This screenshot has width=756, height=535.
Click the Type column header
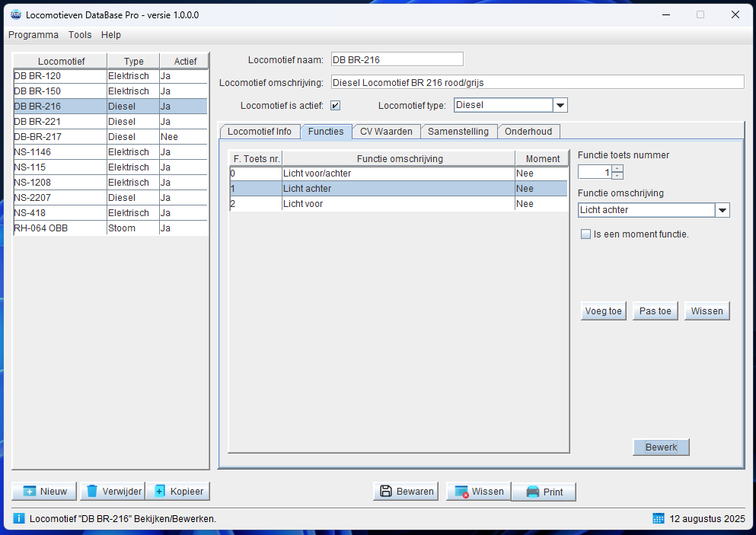(x=133, y=61)
